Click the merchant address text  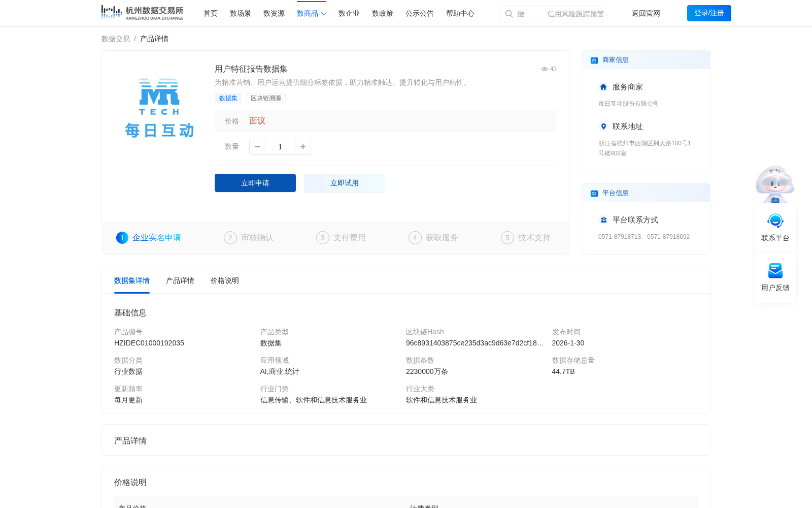click(x=645, y=148)
